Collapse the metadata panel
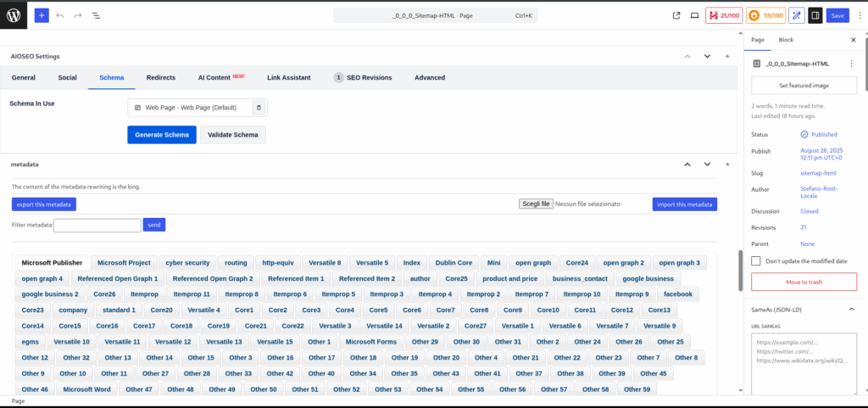Viewport: 868px width, 408px height. click(727, 165)
